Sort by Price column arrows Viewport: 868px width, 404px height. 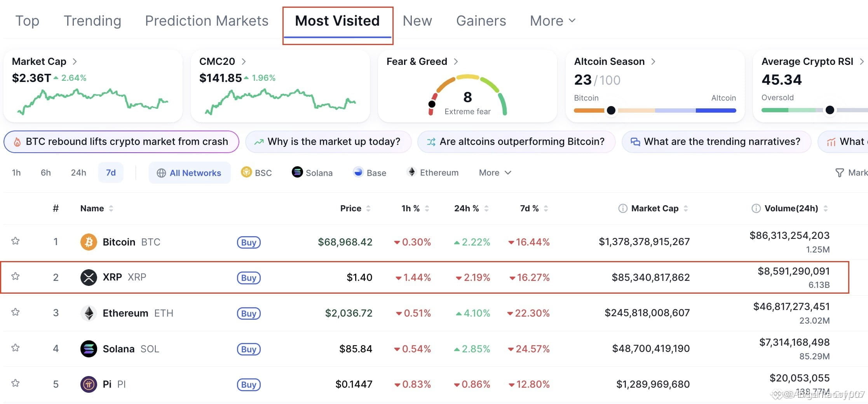tap(368, 209)
